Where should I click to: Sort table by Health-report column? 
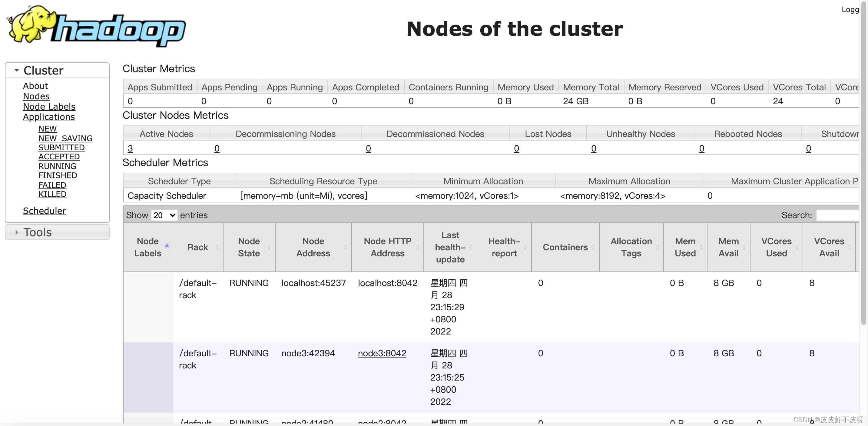pos(505,247)
